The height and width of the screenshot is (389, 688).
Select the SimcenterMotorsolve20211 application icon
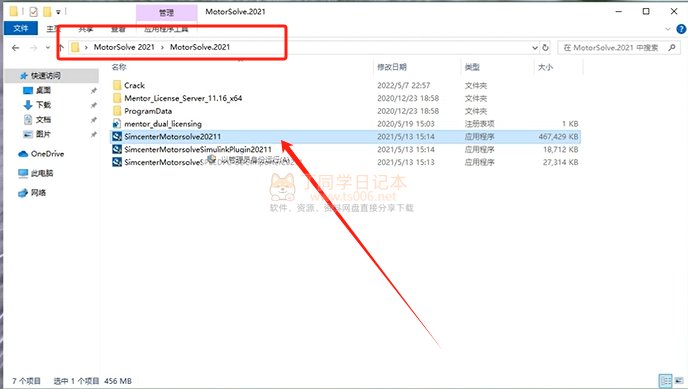tap(117, 136)
